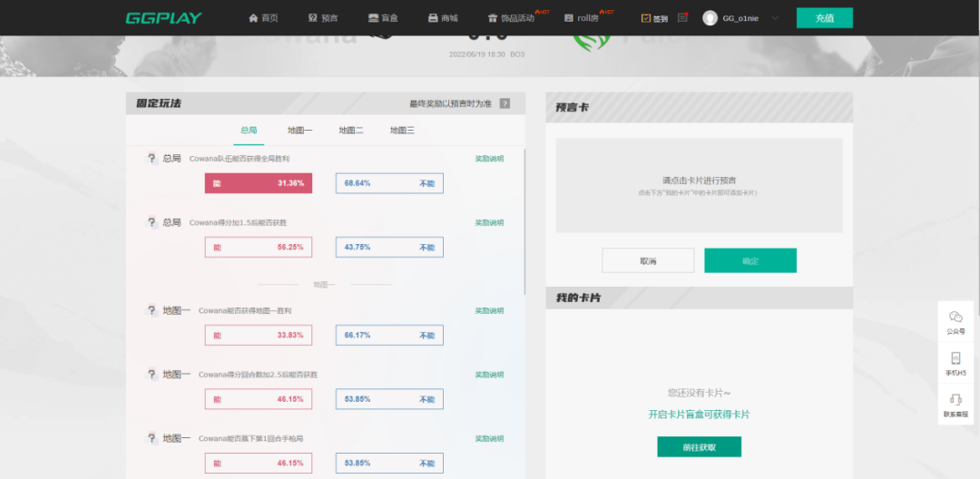Select 能 46.15% for 手枪局 question

tap(258, 464)
